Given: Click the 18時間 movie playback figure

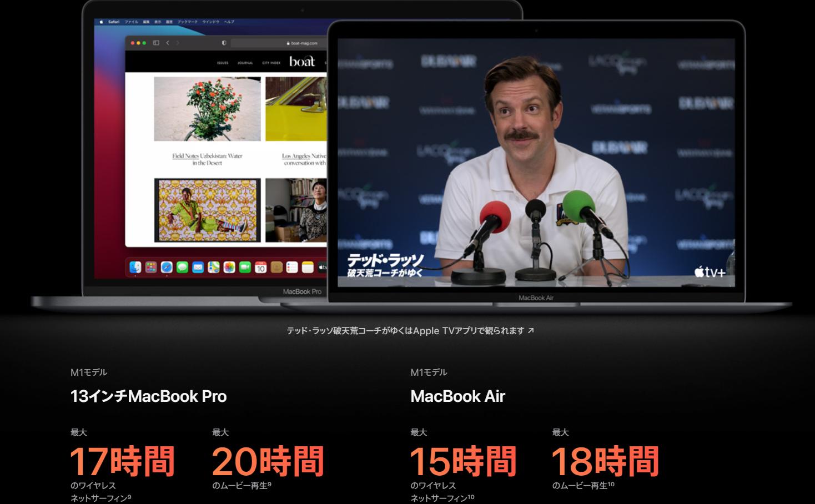Looking at the screenshot, I should point(605,461).
